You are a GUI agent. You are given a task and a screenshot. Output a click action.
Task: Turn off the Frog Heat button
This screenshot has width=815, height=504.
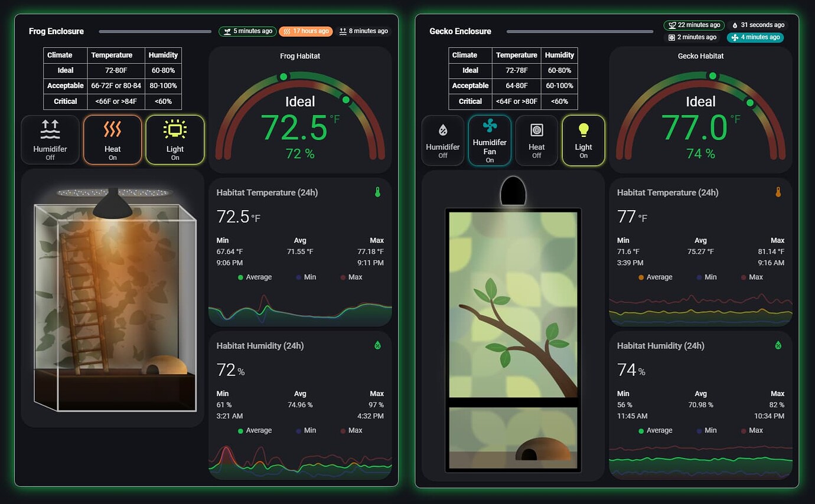[x=112, y=140]
